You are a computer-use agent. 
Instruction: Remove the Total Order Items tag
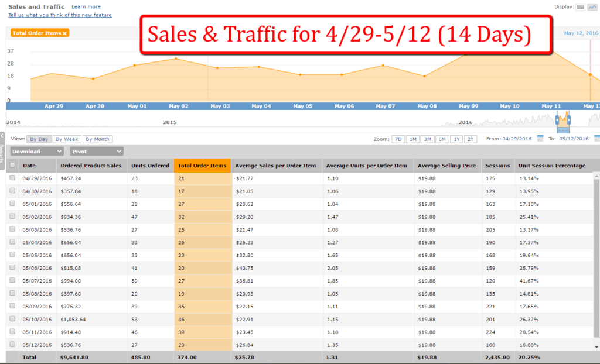click(x=64, y=33)
